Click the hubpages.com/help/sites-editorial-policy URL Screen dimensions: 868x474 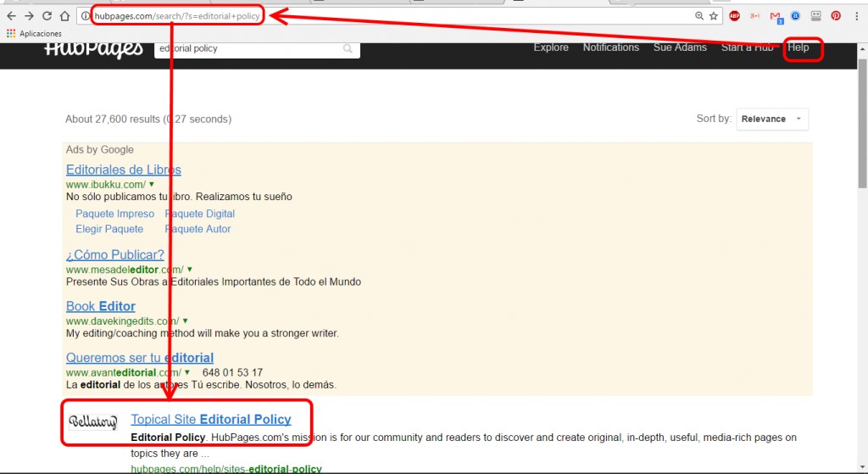pyautogui.click(x=225, y=469)
